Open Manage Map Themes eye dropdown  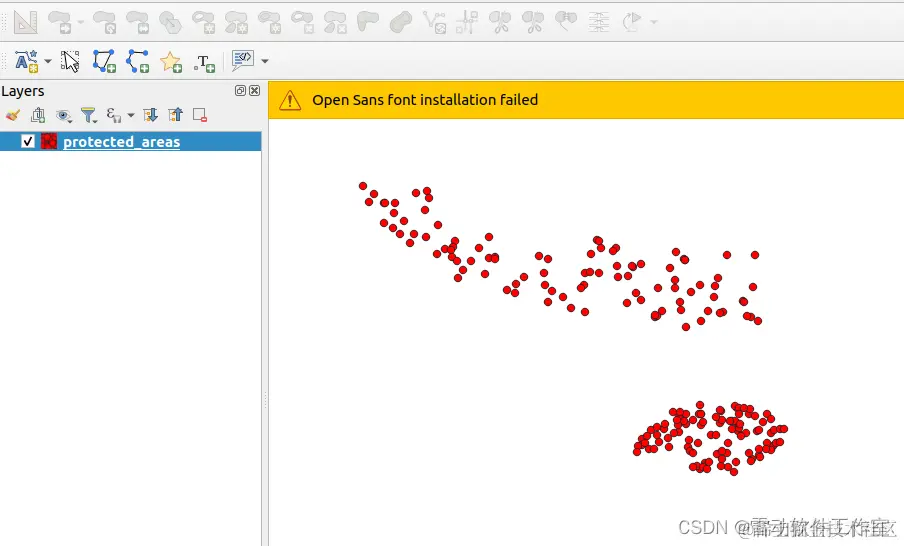(x=63, y=116)
